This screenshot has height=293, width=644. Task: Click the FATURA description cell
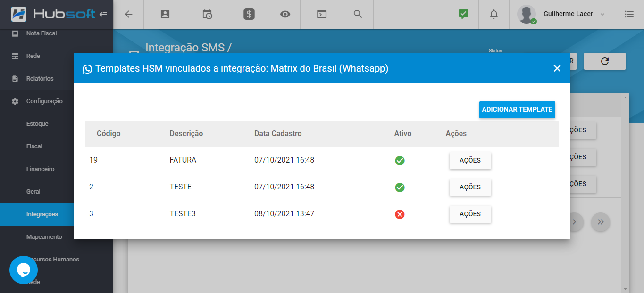click(x=183, y=160)
